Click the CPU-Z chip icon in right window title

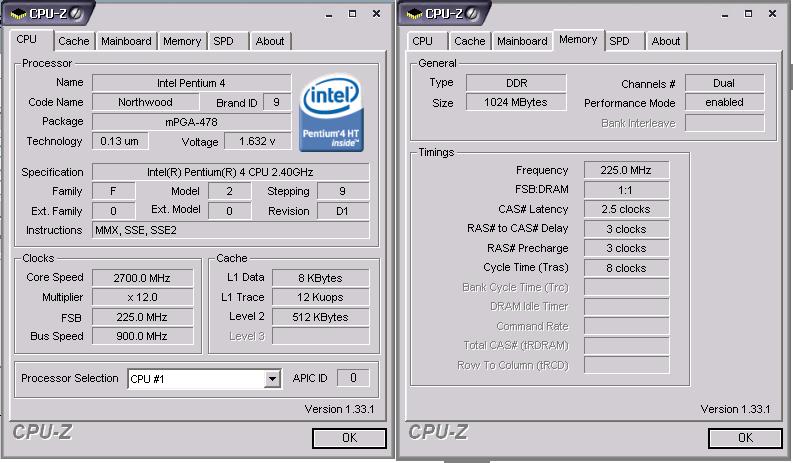[414, 14]
